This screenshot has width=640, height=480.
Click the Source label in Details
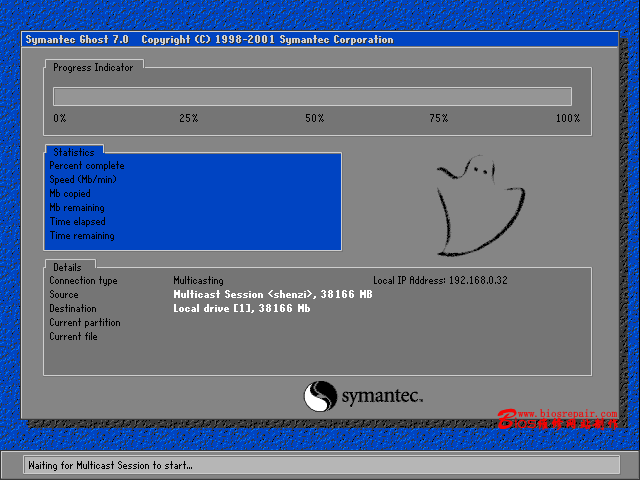(x=64, y=294)
